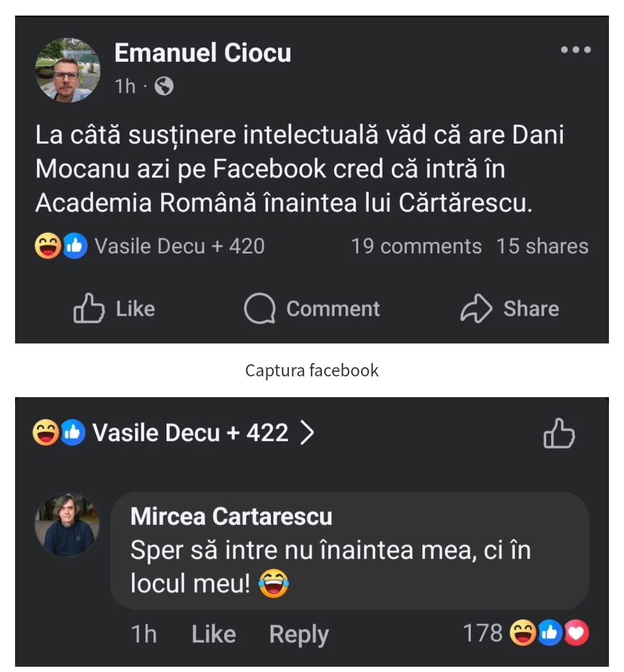Open the three-dot post options menu
624x672 pixels.
[x=575, y=50]
